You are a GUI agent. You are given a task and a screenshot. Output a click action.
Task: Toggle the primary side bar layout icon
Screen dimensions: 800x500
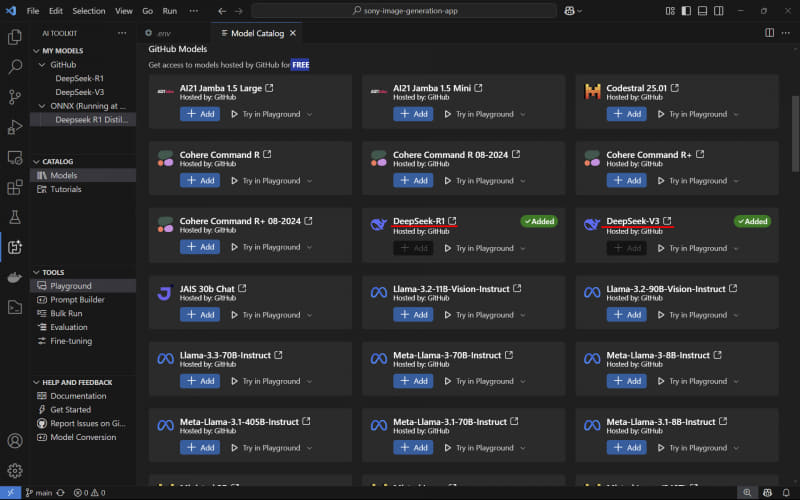pos(686,11)
